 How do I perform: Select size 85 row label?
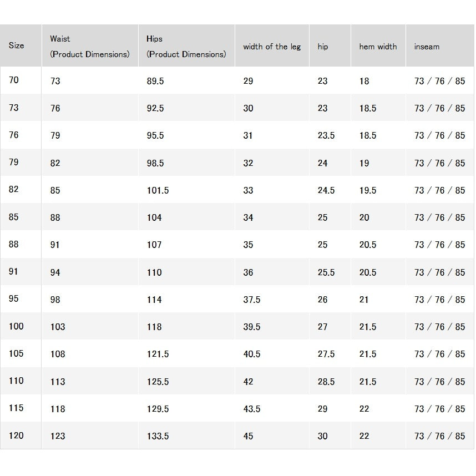point(14,217)
